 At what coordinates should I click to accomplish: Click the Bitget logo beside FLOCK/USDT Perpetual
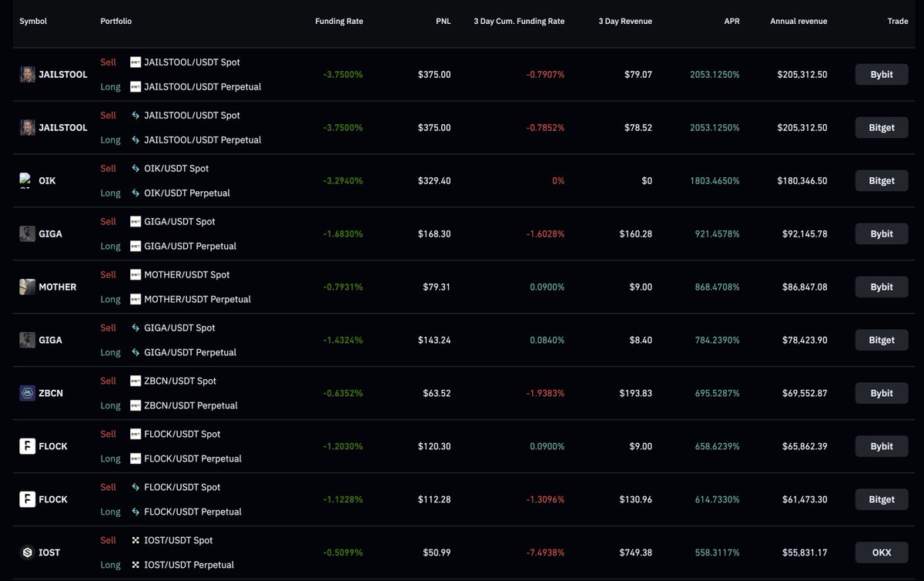pyautogui.click(x=136, y=512)
